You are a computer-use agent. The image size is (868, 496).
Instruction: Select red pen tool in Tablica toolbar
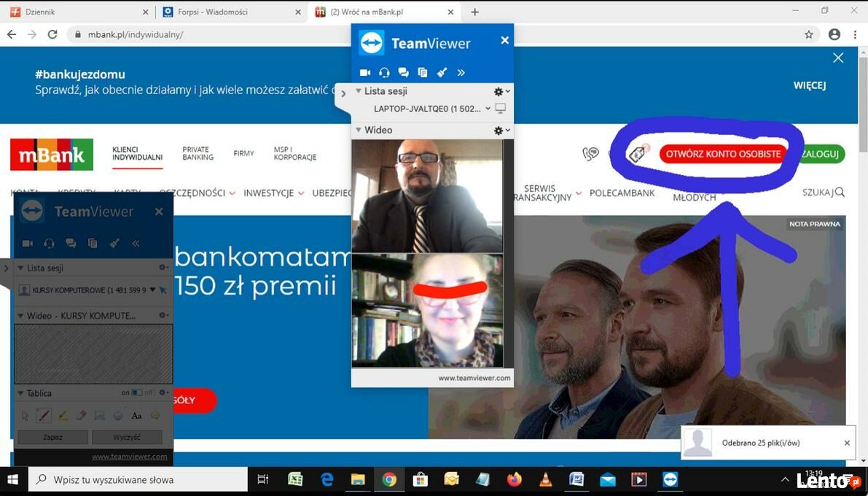(44, 415)
